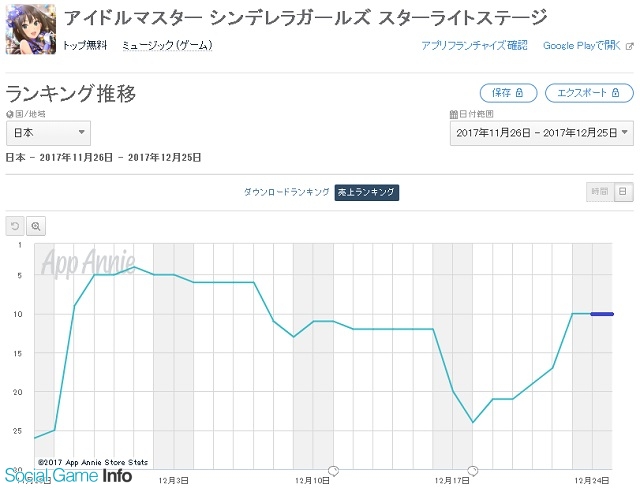Click the idol game app icon thumbnail
Viewport: 640px width, 488px height.
coord(31,29)
